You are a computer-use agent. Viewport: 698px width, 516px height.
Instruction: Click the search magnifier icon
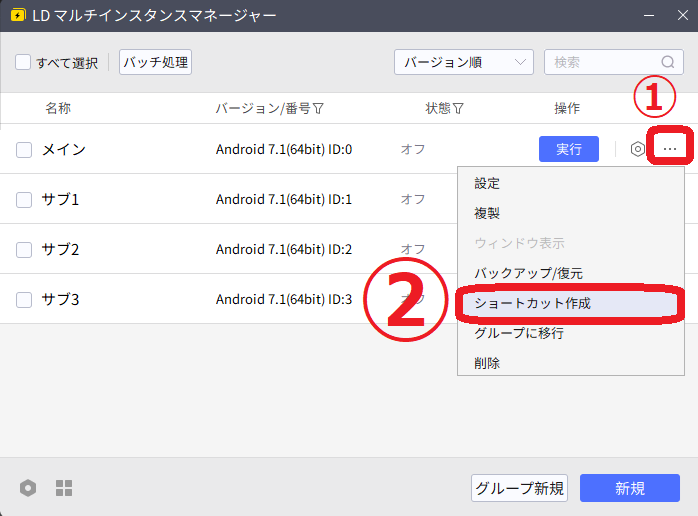tap(667, 62)
